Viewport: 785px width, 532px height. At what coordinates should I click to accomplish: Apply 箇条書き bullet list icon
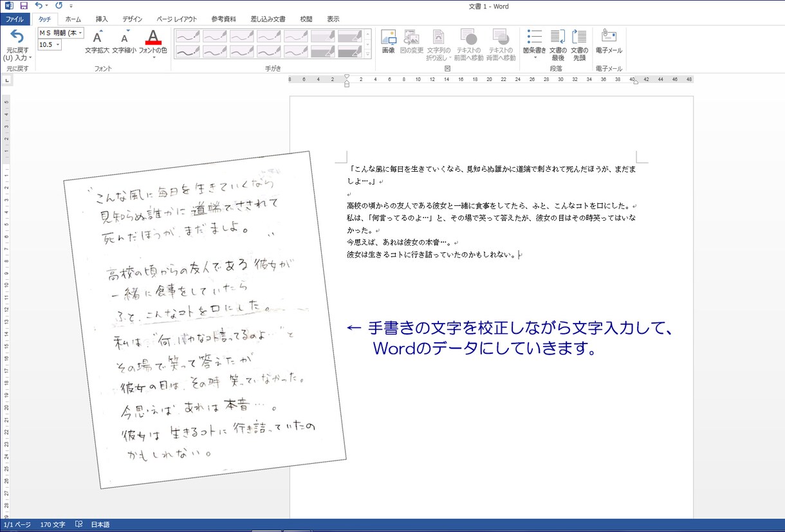click(x=534, y=37)
